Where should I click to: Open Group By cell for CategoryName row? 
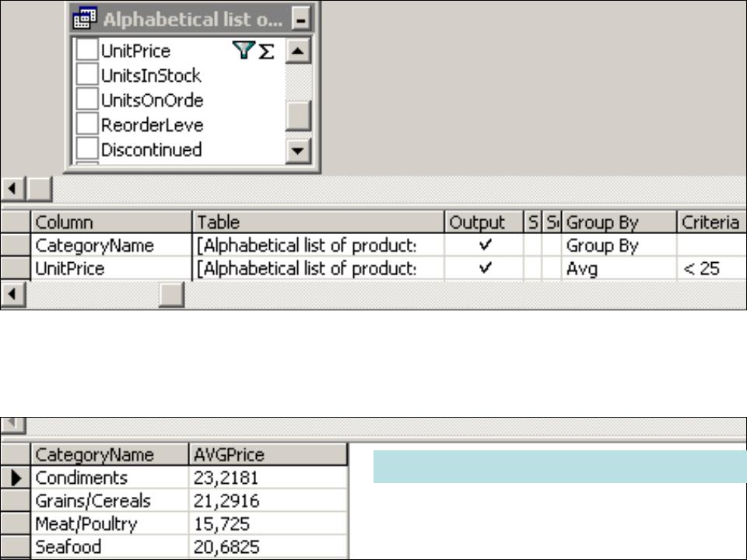click(619, 245)
